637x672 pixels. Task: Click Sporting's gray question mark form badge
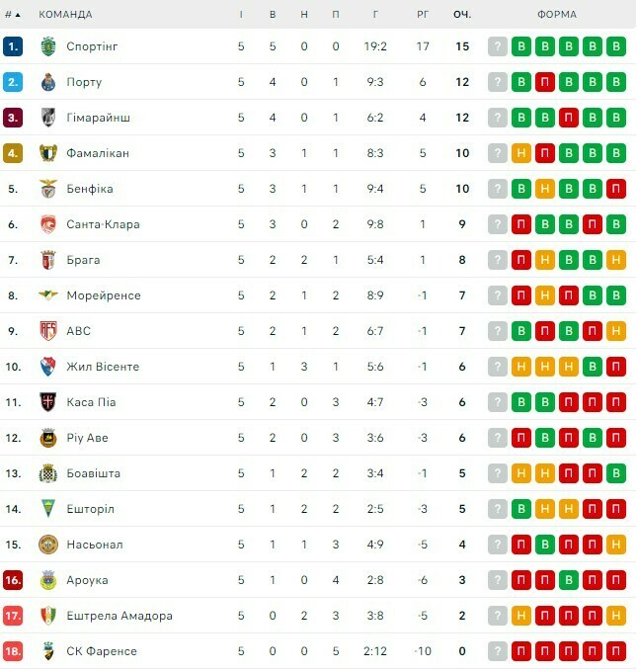(498, 46)
